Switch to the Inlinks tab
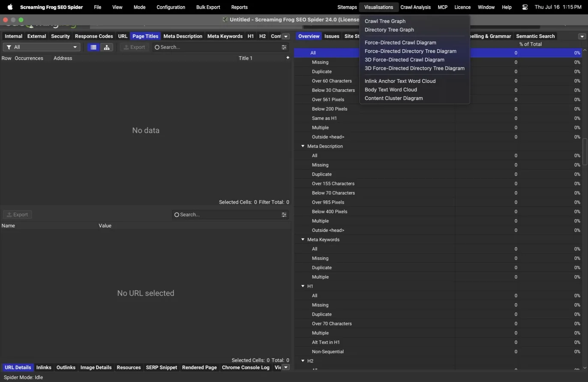 (44, 367)
